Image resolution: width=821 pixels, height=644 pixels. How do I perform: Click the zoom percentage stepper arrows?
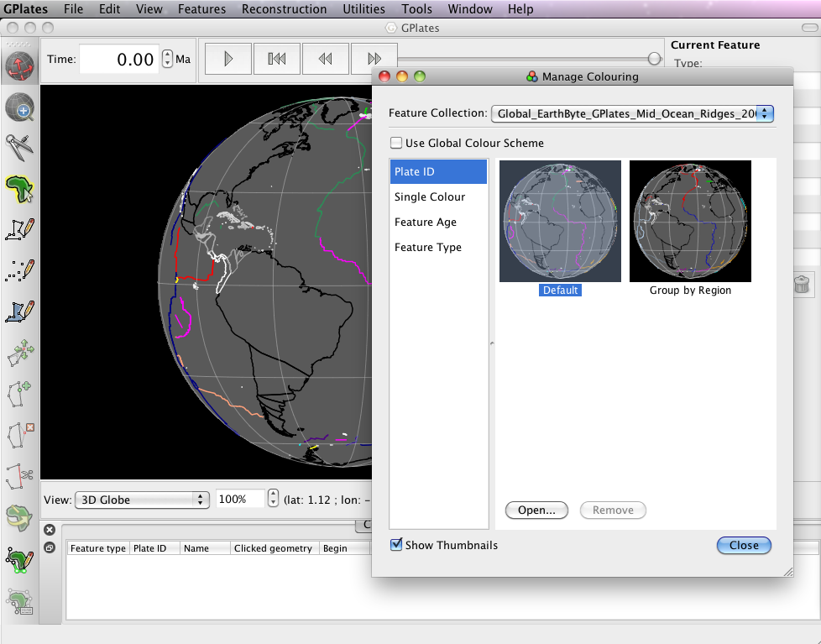tap(273, 500)
